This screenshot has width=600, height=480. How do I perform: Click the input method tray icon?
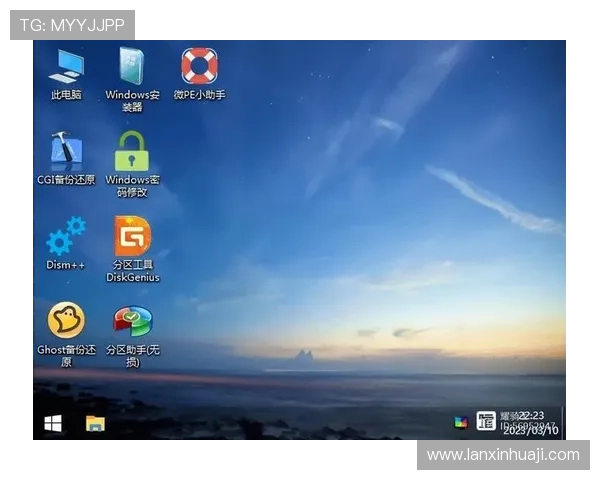(486, 421)
